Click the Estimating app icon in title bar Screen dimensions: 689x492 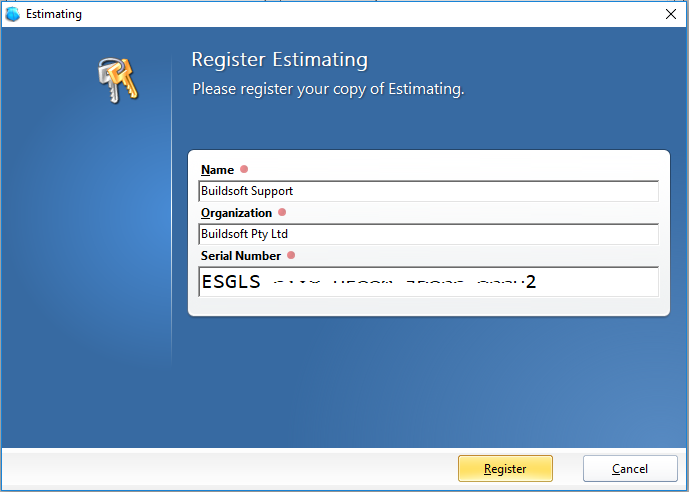(13, 14)
